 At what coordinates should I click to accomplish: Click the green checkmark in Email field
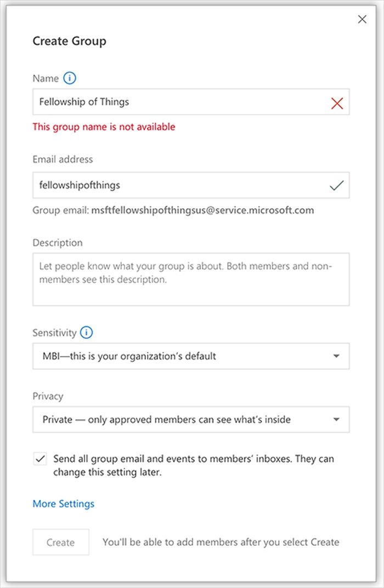(337, 186)
